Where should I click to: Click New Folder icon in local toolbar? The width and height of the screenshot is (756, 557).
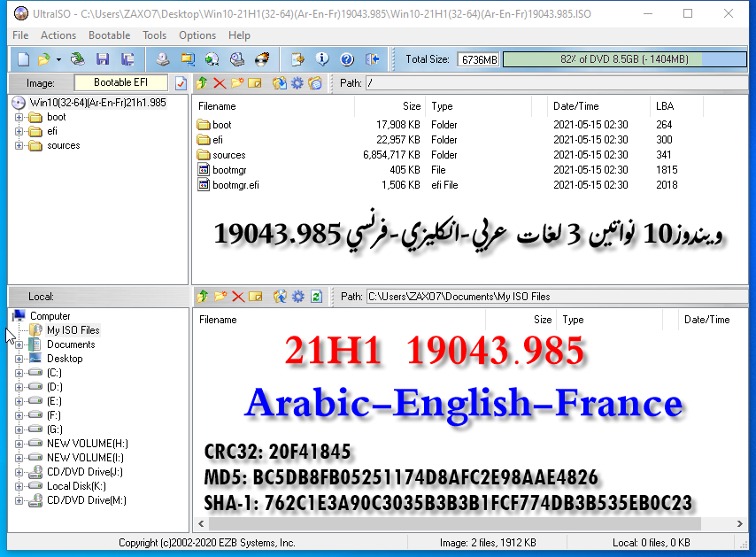coord(220,296)
